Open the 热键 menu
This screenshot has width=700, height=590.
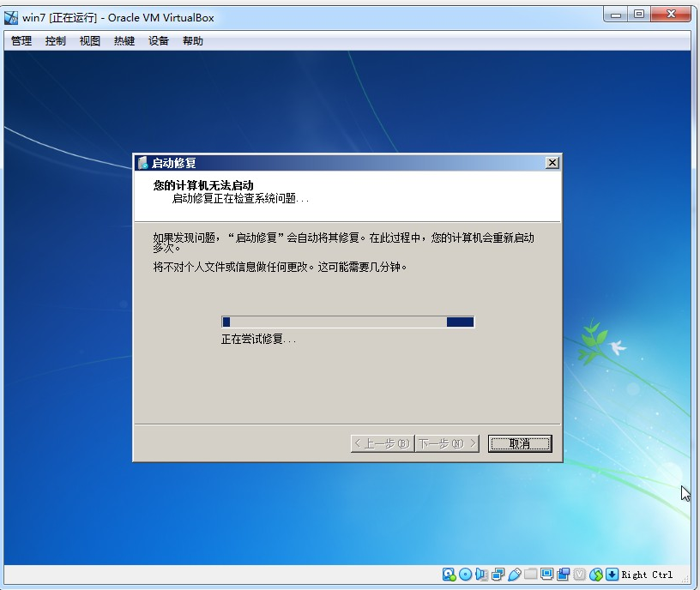(x=124, y=41)
